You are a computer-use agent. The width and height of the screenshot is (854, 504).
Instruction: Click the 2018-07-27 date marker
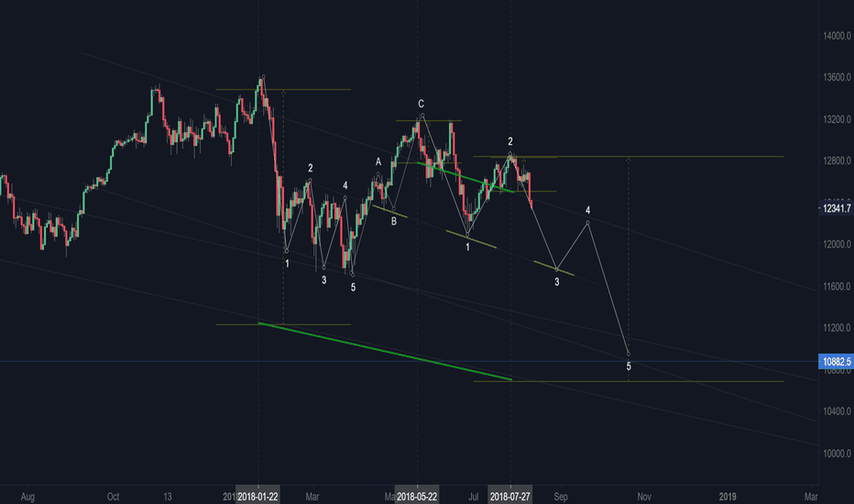coord(510,497)
